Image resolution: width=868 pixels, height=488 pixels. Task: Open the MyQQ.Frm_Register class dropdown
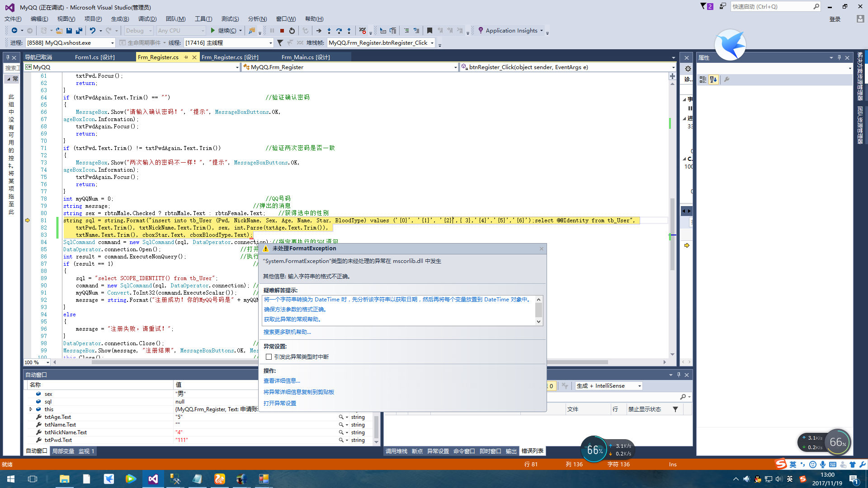click(x=350, y=67)
